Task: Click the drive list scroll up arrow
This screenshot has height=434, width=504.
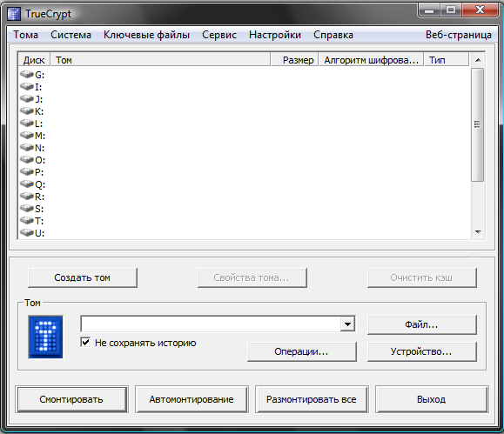Action: (x=478, y=60)
